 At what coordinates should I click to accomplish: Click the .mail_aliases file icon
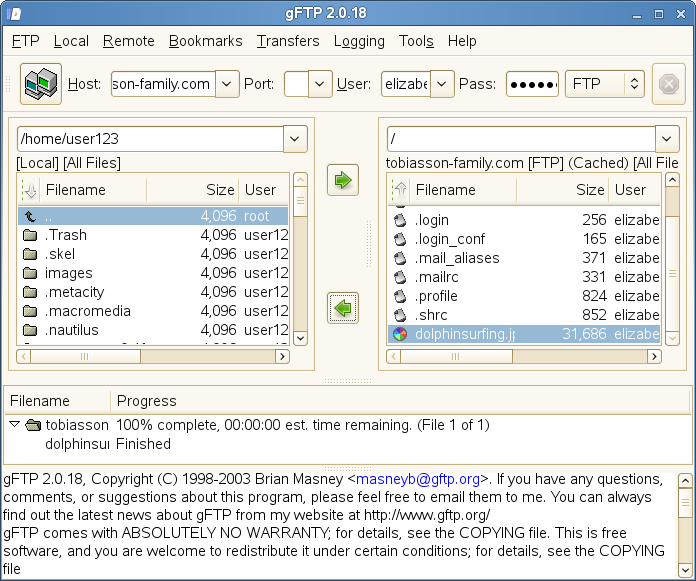[x=400, y=258]
